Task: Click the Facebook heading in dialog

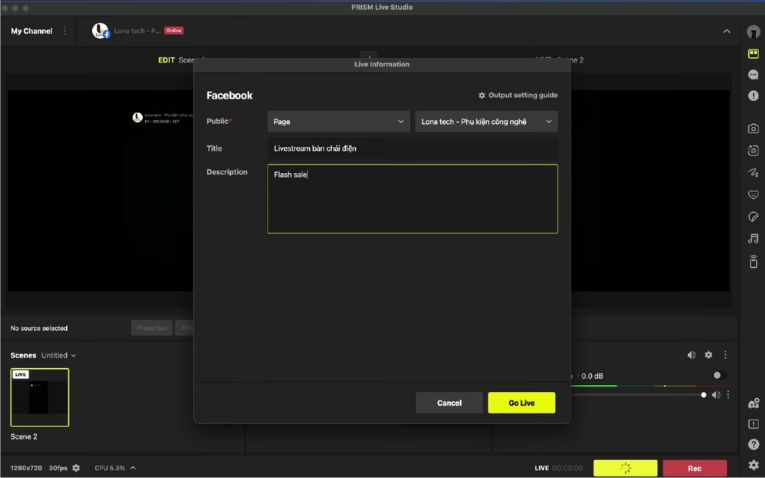Action: (x=229, y=96)
